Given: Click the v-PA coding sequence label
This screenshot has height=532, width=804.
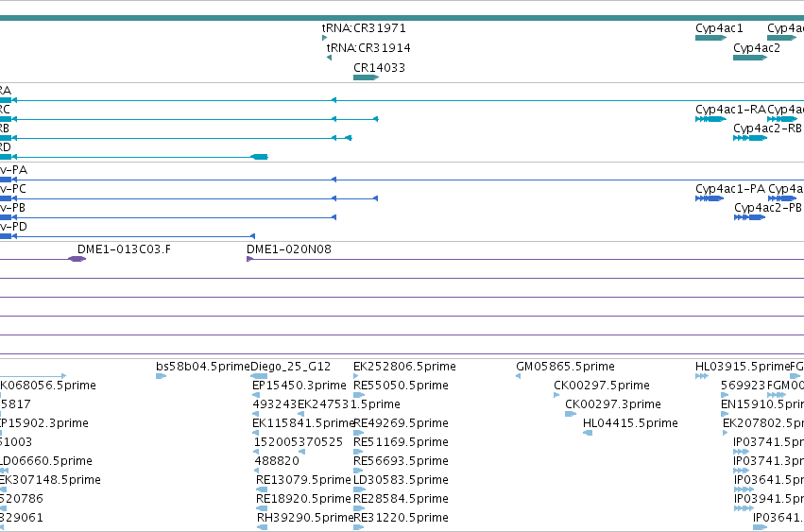Looking at the screenshot, I should (x=14, y=170).
